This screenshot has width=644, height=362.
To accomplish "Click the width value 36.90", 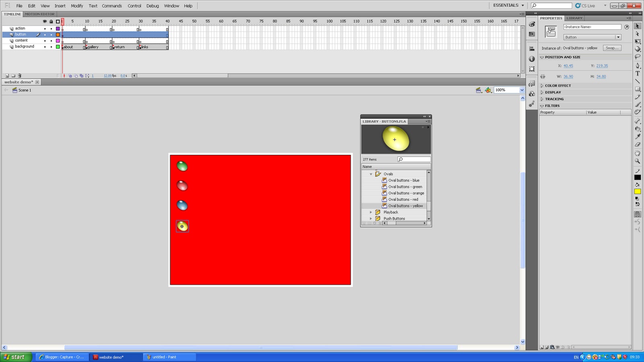I will [x=568, y=76].
